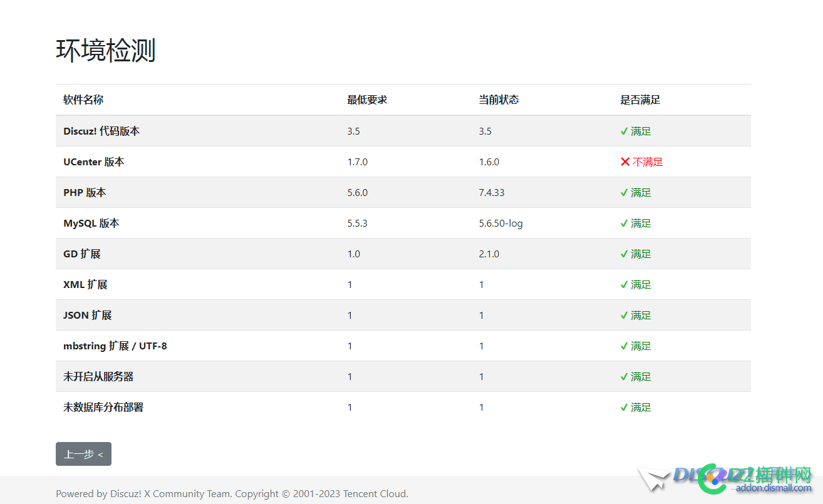Viewport: 823px width, 504px height.
Task: Click the red 不满足 status text
Action: [x=648, y=162]
